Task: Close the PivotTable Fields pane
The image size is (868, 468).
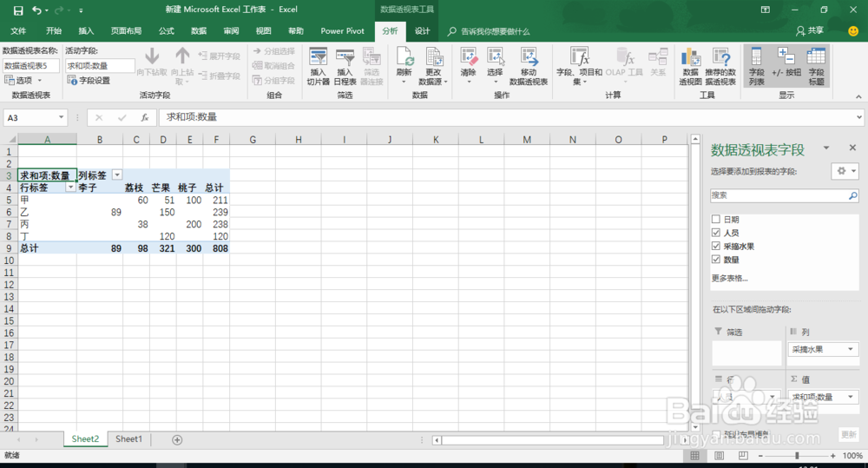Action: click(x=852, y=148)
